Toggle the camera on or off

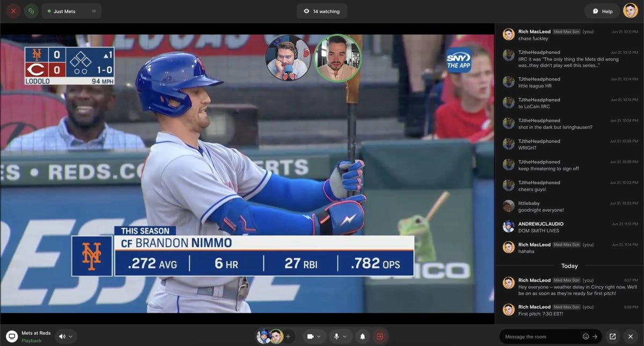(310, 336)
